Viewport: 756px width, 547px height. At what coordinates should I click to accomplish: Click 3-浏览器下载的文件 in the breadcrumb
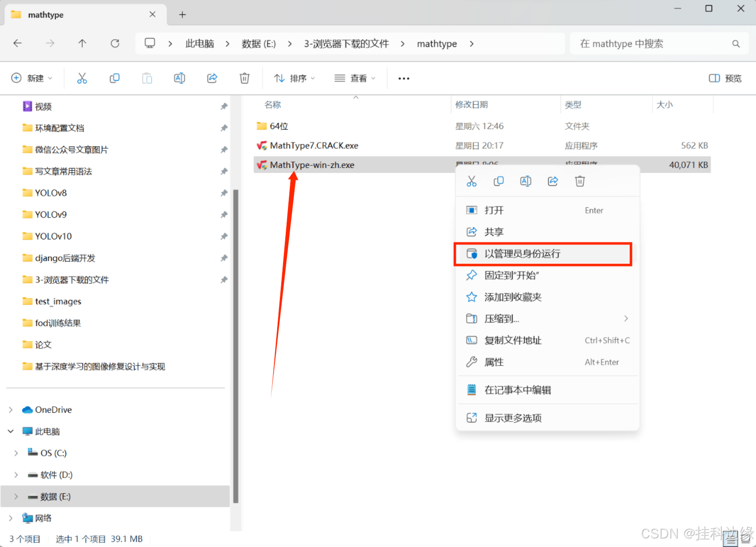pyautogui.click(x=346, y=44)
